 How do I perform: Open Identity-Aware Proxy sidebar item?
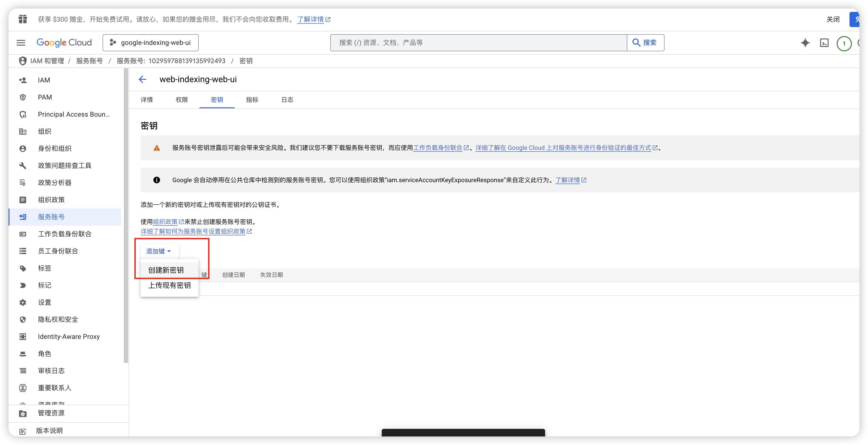tap(65, 336)
